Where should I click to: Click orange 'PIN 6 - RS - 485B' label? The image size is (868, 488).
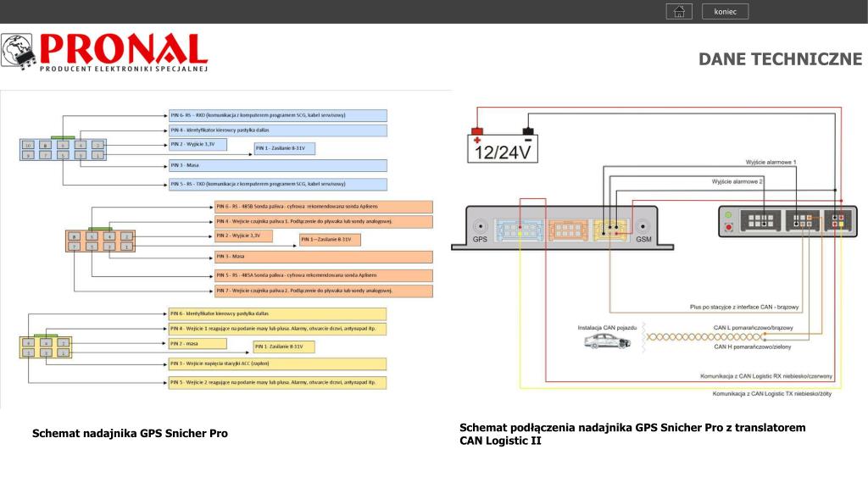324,207
